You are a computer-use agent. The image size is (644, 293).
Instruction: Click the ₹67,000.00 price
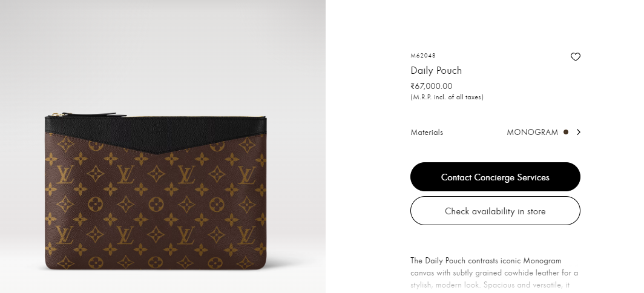[x=431, y=87]
